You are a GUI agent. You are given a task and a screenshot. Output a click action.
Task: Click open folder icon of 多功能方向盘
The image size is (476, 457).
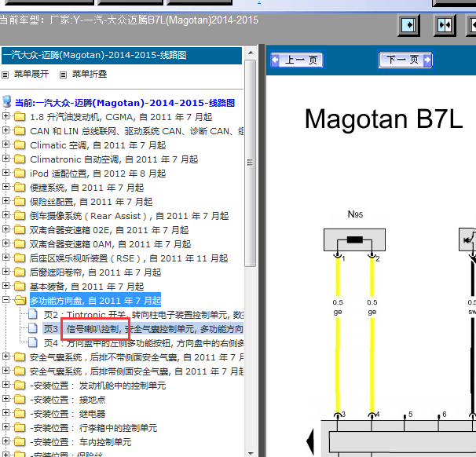[20, 301]
